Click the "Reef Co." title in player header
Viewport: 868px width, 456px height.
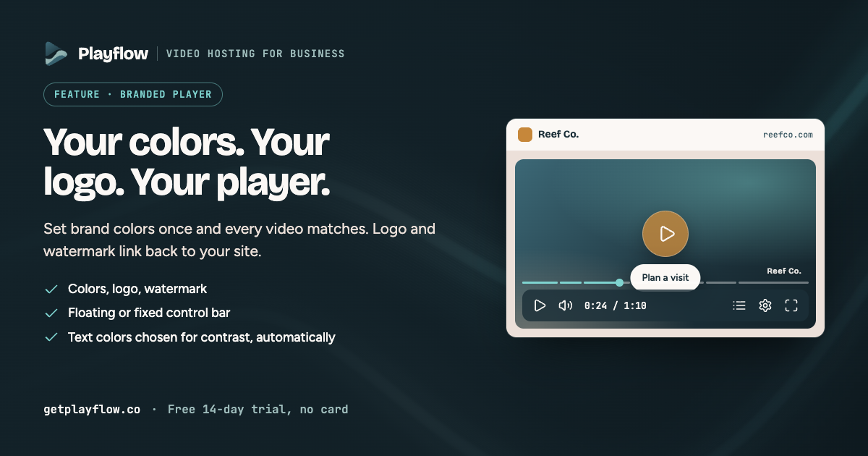558,135
